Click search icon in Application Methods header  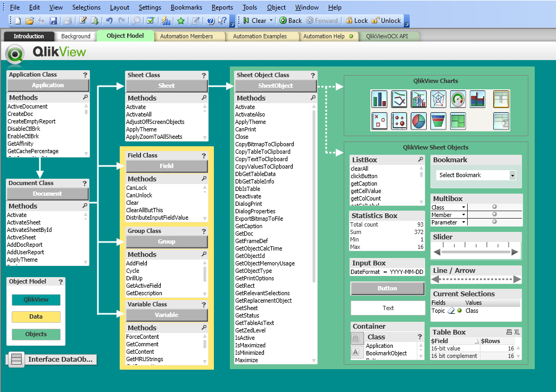[x=85, y=97]
